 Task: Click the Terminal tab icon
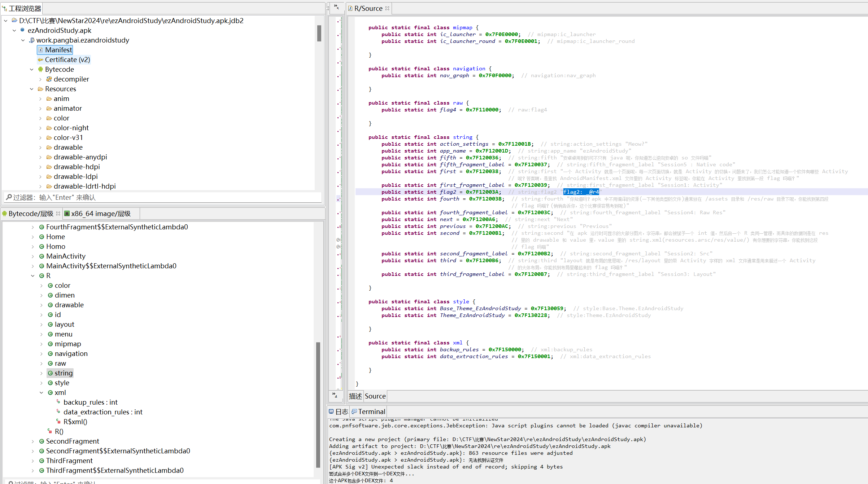(354, 412)
